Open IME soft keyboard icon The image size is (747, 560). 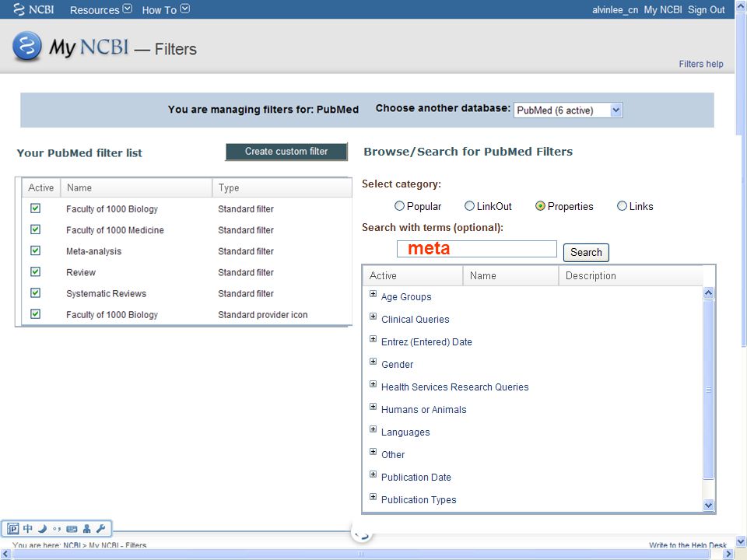[72, 529]
